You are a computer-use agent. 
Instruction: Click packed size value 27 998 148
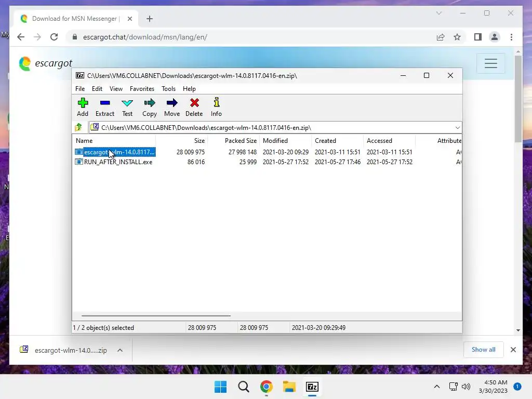click(243, 152)
